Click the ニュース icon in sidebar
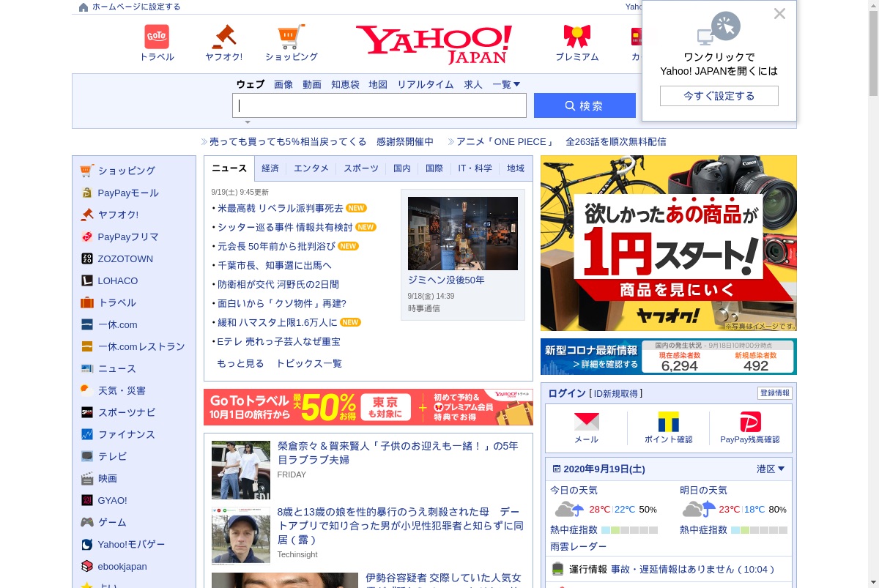Viewport: 879px width, 588px height. [87, 368]
